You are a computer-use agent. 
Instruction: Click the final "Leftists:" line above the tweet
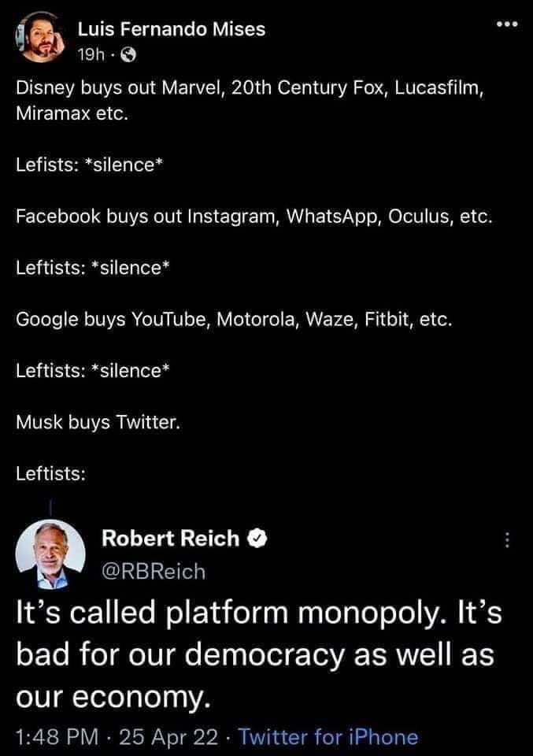tap(51, 473)
